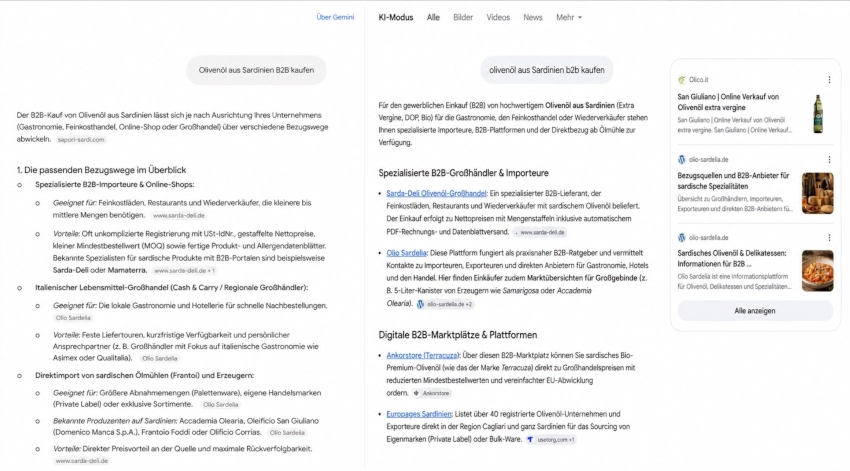This screenshot has width=850, height=471.
Task: Open the Ankorstore (Terracuza) link
Action: point(423,356)
